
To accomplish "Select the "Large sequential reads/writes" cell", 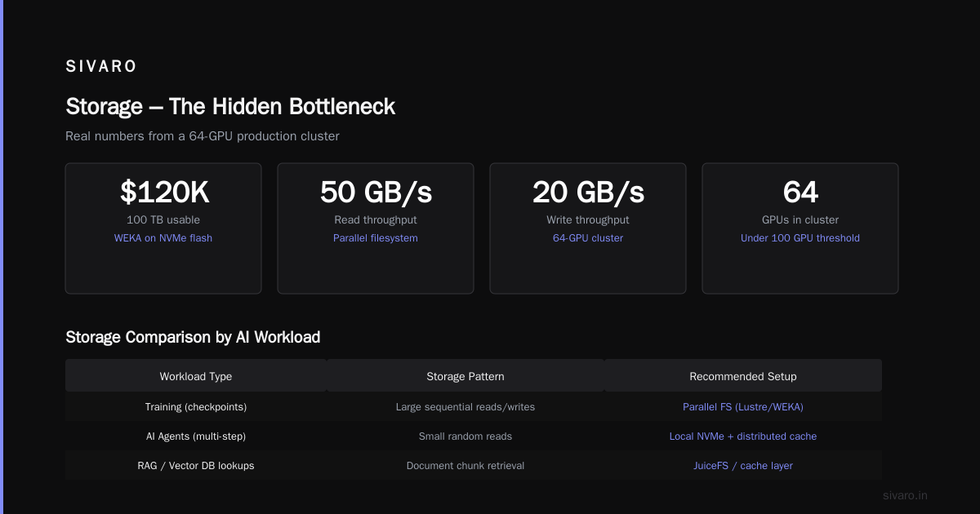I will pyautogui.click(x=465, y=406).
